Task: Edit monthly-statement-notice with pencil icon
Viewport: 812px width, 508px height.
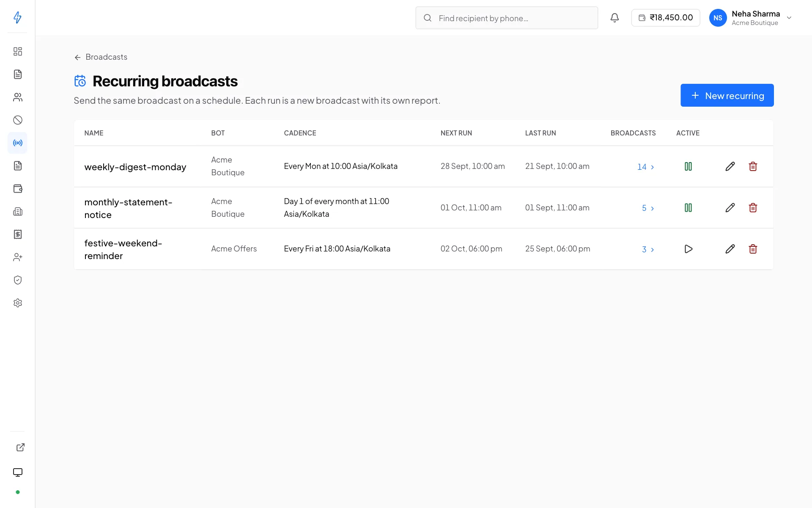Action: pyautogui.click(x=730, y=208)
